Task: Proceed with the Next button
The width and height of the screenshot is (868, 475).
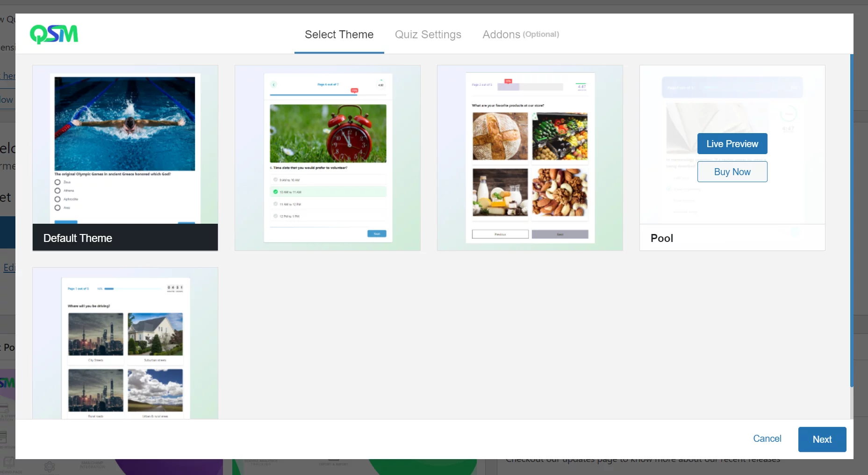Action: point(822,440)
